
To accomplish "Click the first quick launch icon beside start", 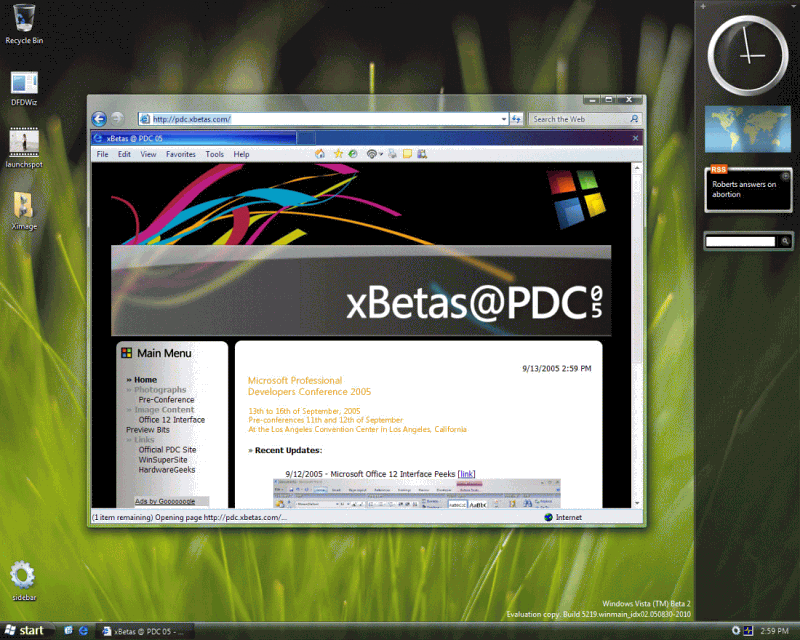I will point(68,630).
